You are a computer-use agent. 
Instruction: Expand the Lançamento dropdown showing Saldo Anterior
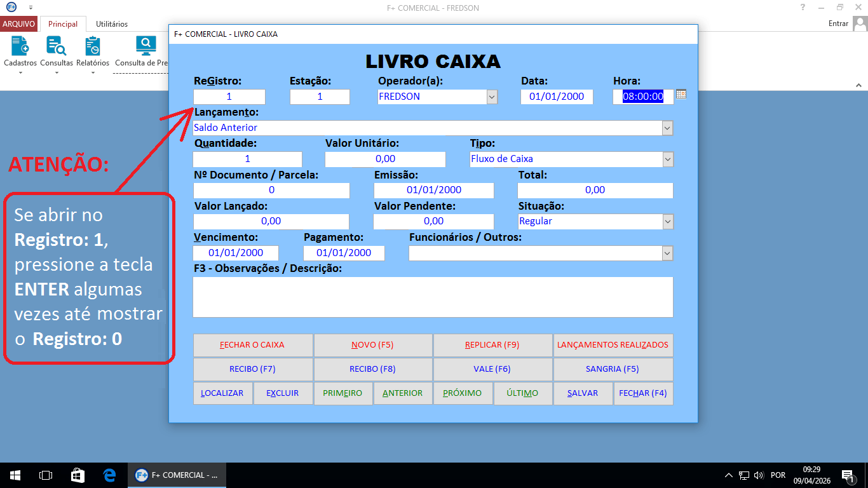click(x=667, y=128)
